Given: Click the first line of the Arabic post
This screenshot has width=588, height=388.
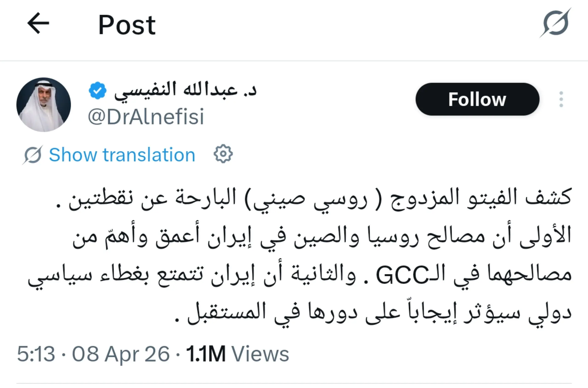Looking at the screenshot, I should pyautogui.click(x=314, y=199).
